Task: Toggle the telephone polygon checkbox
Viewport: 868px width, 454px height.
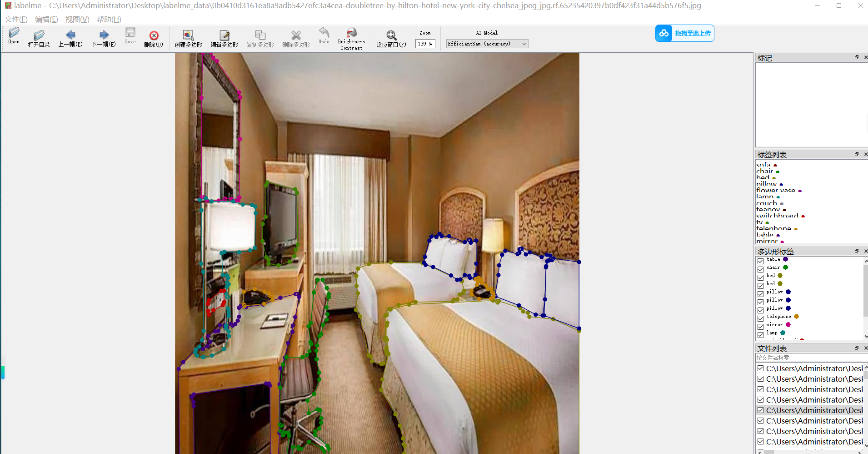Action: click(x=760, y=318)
